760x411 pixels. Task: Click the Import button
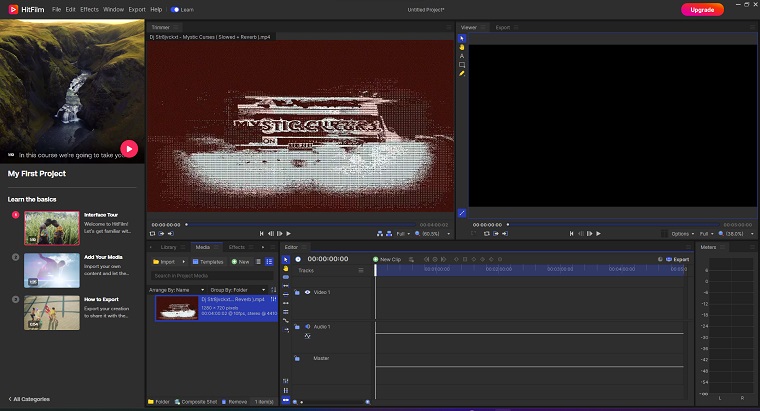click(164, 262)
